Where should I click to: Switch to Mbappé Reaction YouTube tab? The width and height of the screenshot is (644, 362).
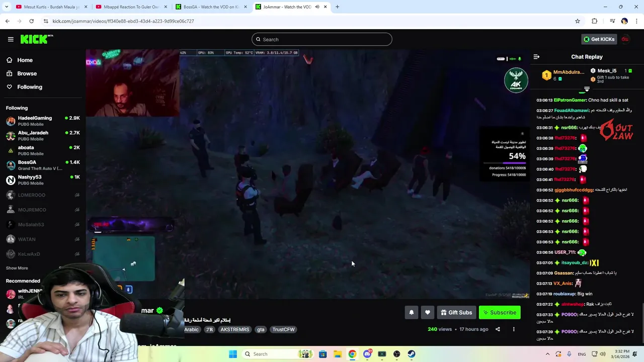130,7
